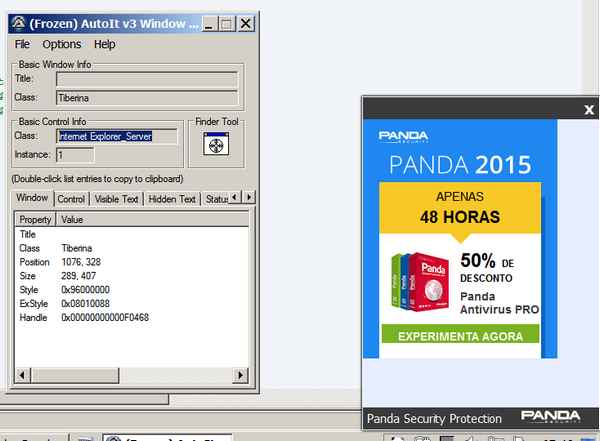The height and width of the screenshot is (441, 600).
Task: Click the Finder Tool crosshair icon
Action: pos(216,144)
